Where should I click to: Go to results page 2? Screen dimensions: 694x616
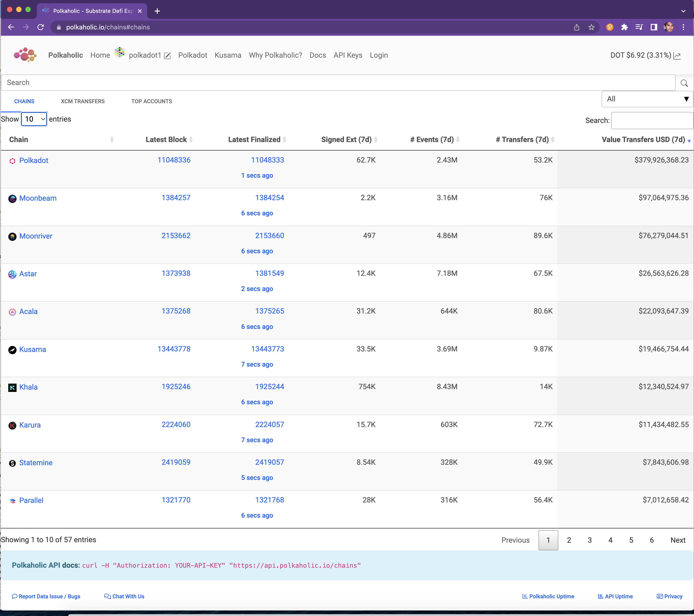569,540
